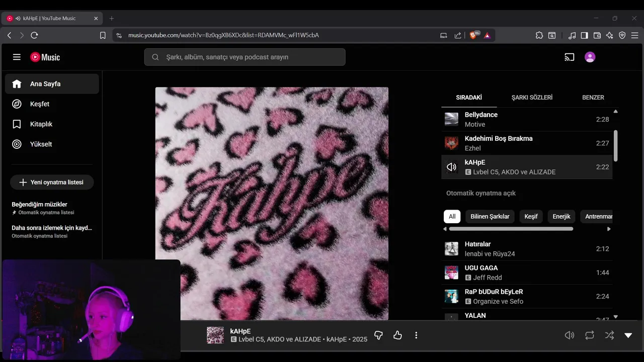The width and height of the screenshot is (644, 362).
Task: Click the view site information icon
Action: pos(119,35)
